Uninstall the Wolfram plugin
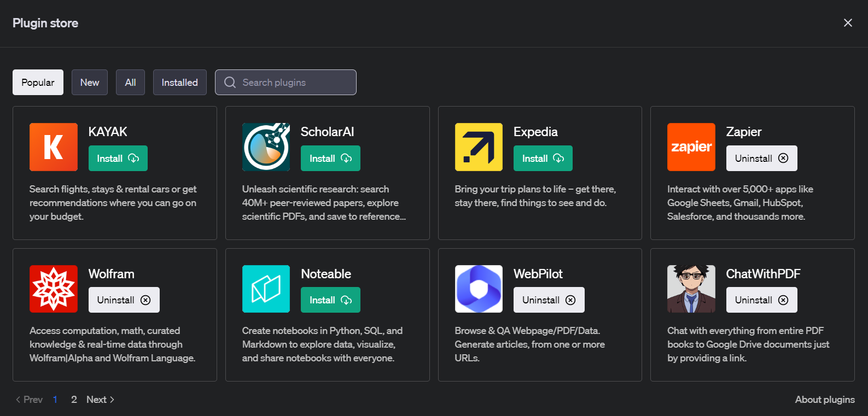 [124, 300]
